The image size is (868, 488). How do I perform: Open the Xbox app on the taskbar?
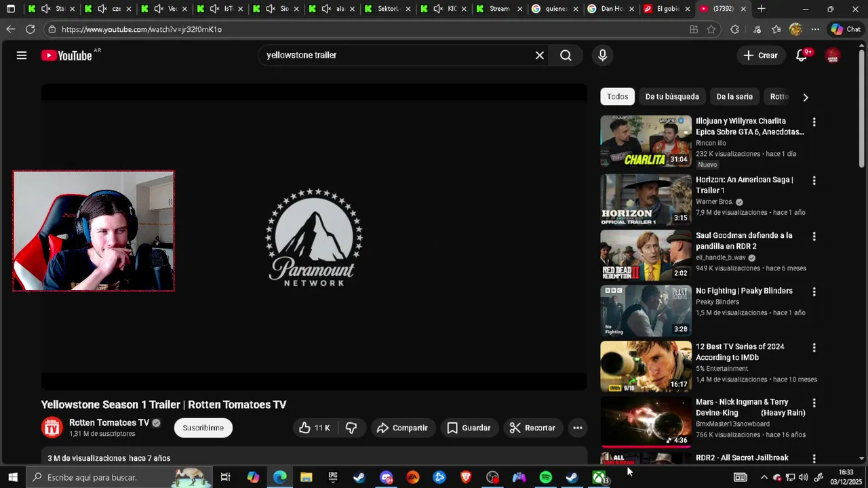click(x=599, y=477)
